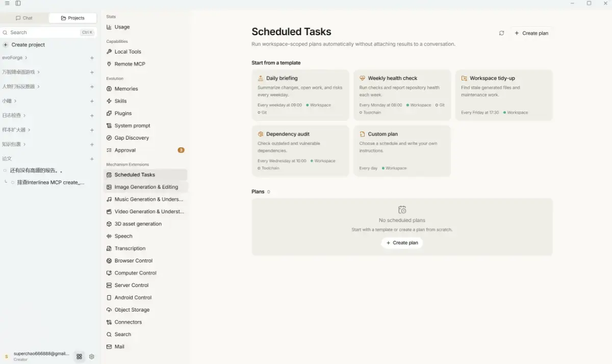Click Create plan button in empty plans box

(402, 243)
